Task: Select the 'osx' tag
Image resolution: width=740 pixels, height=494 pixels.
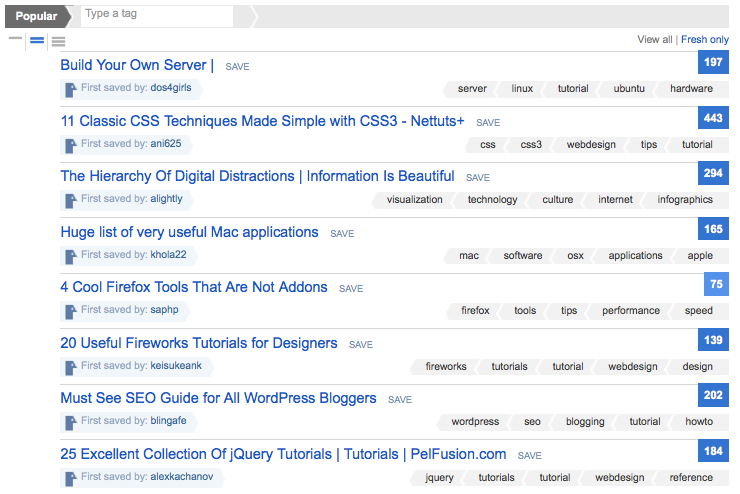Action: click(575, 256)
